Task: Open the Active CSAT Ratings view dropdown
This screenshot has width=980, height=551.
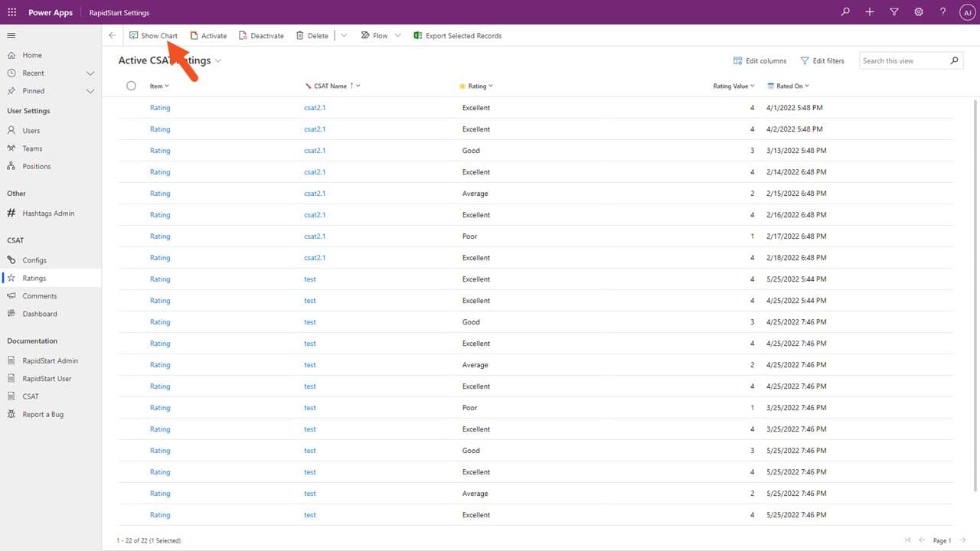Action: pos(218,60)
